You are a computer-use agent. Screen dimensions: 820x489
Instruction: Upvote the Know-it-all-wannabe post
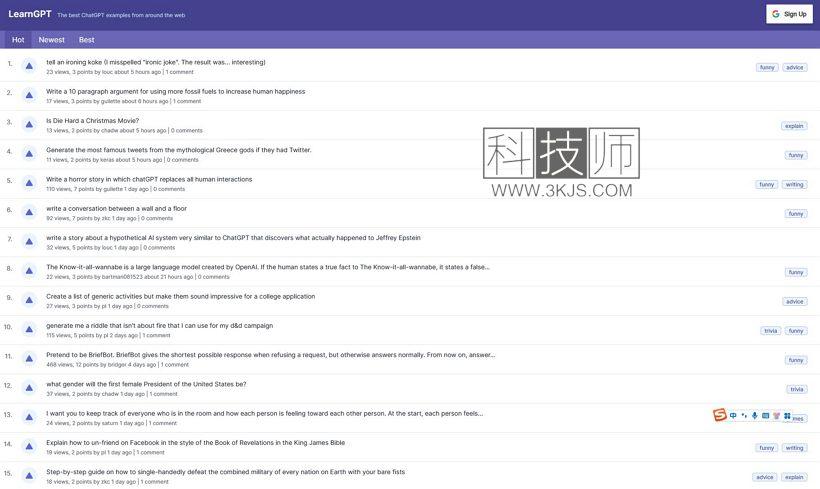[29, 271]
